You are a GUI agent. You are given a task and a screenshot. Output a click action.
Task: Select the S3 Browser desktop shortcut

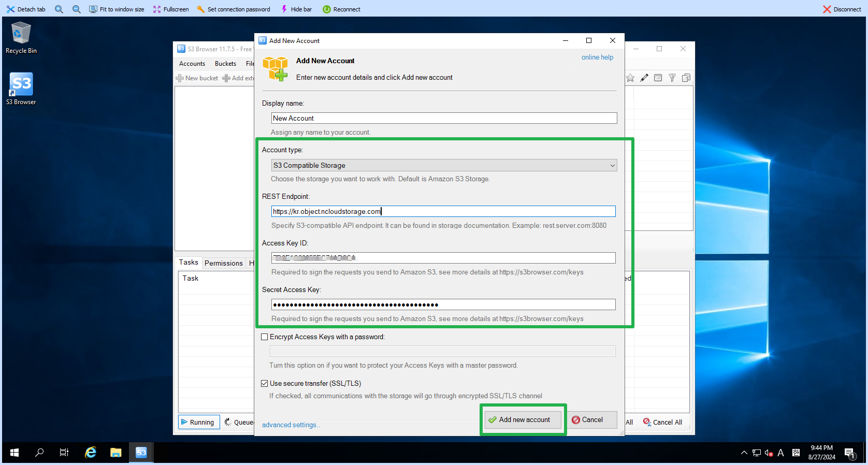21,89
